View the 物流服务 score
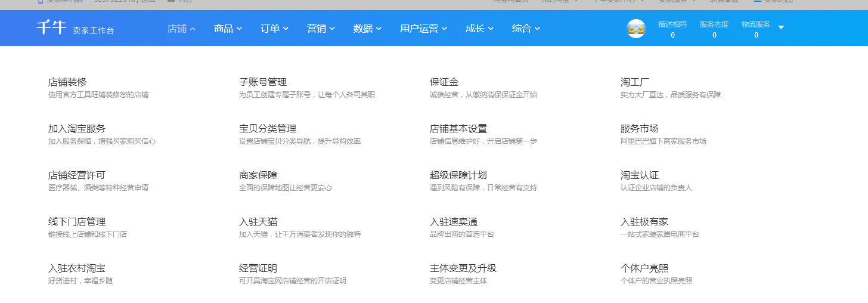The height and width of the screenshot is (303, 868). [756, 30]
